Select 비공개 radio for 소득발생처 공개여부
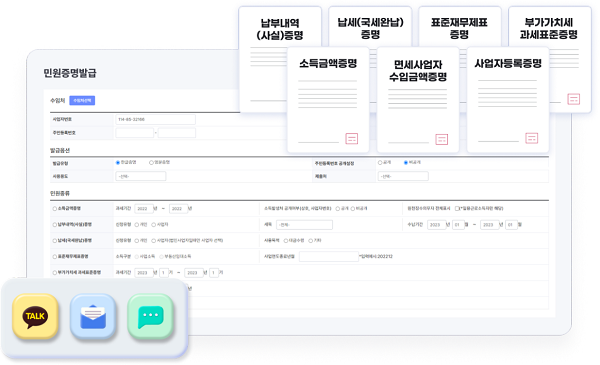This screenshot has width=600, height=365. [352, 209]
